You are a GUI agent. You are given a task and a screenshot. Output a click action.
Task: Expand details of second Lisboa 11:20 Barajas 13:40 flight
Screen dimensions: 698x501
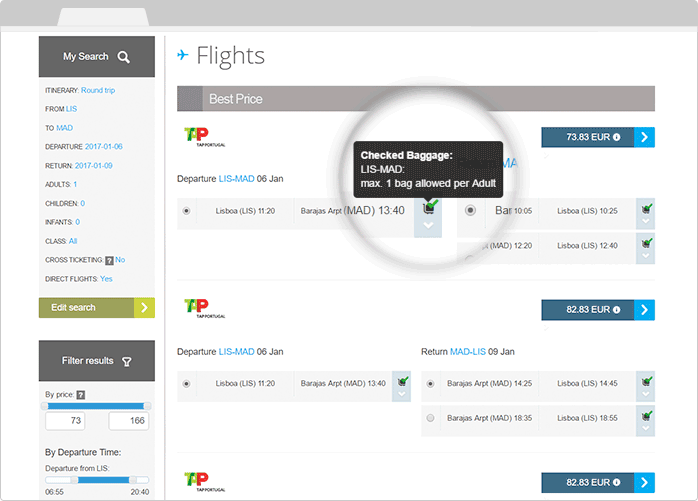pyautogui.click(x=402, y=395)
